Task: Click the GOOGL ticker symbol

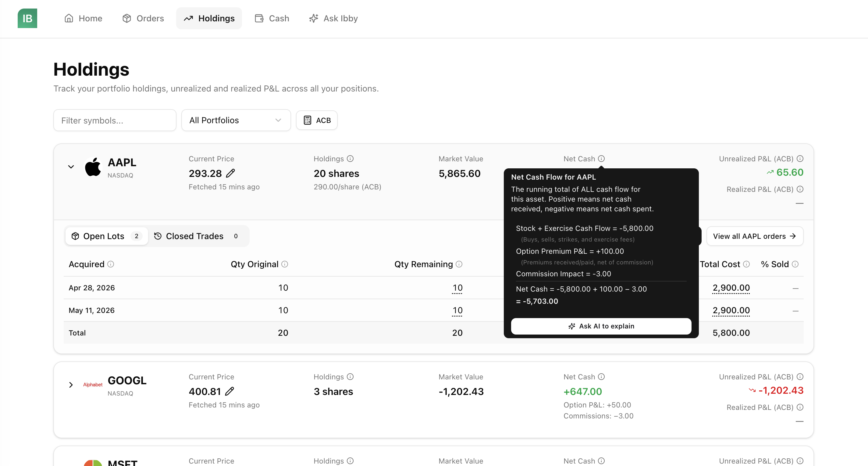Action: click(x=127, y=380)
